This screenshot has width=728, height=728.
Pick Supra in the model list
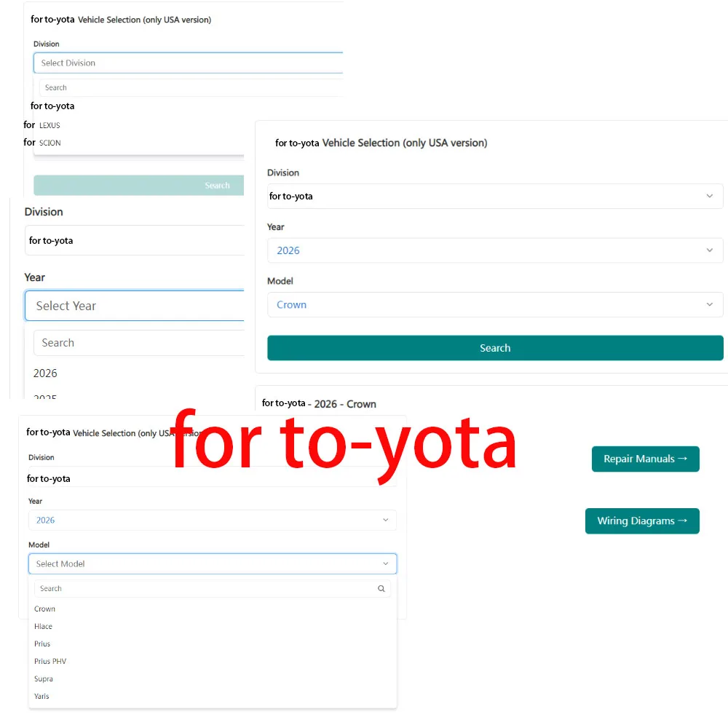pos(44,679)
